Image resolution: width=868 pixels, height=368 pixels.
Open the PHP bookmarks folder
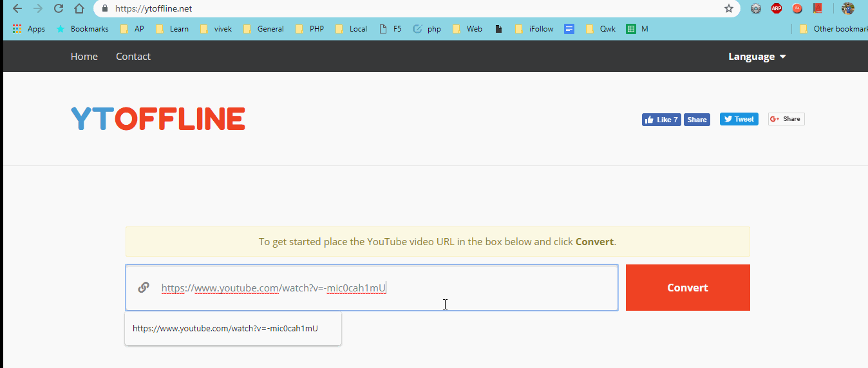pyautogui.click(x=310, y=29)
